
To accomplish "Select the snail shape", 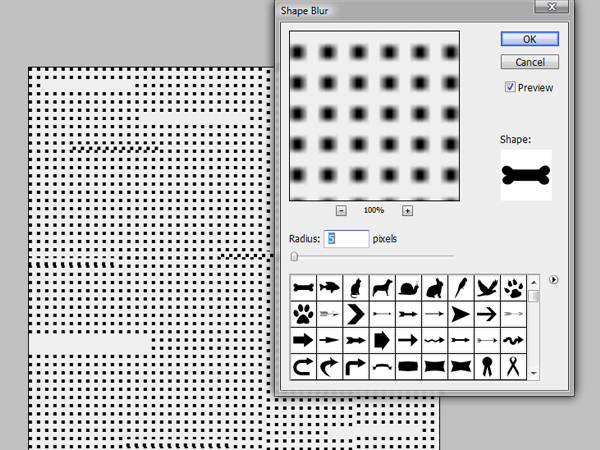I will tap(408, 287).
